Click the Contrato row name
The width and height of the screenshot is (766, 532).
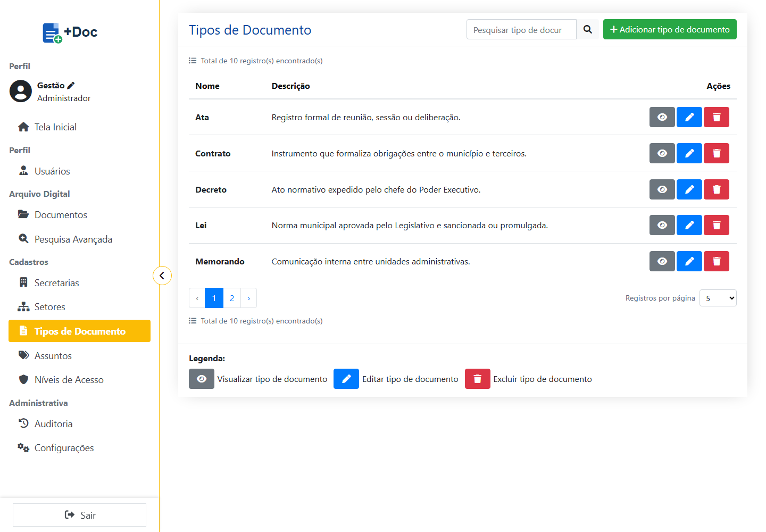point(213,154)
